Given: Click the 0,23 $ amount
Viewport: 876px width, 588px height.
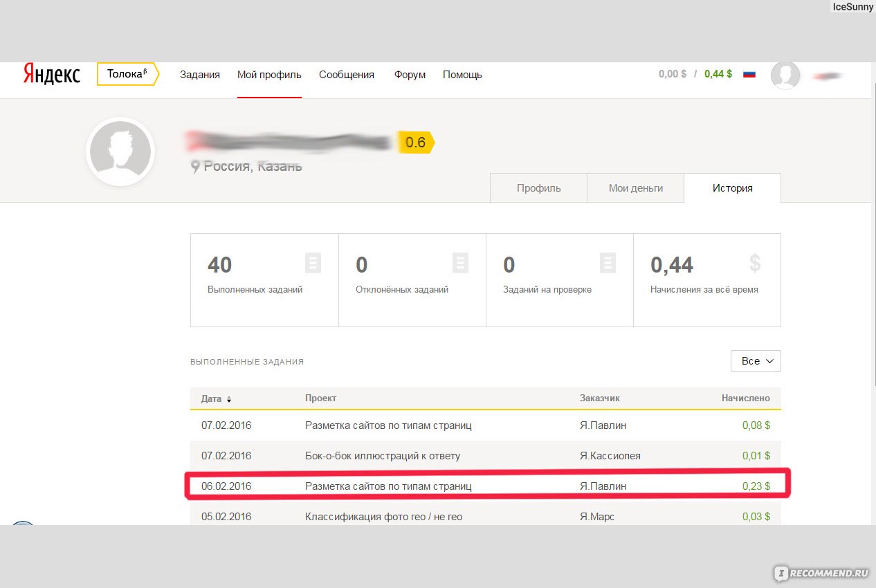Looking at the screenshot, I should pyautogui.click(x=756, y=486).
